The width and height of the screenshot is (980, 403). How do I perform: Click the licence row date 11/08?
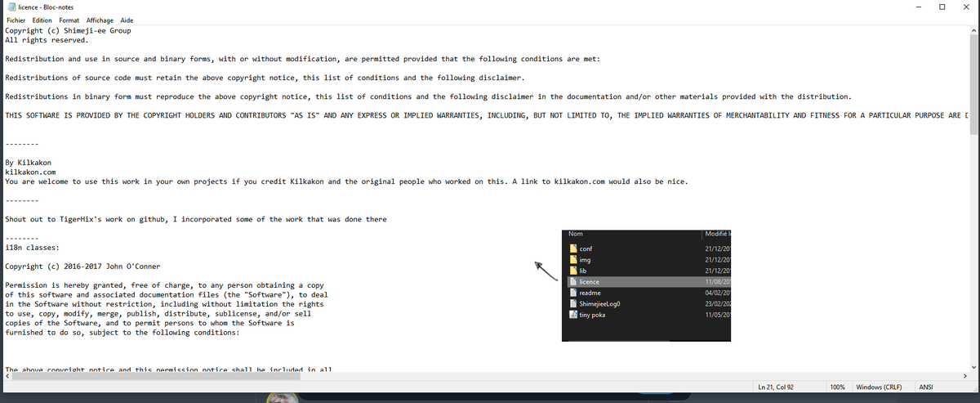point(716,281)
